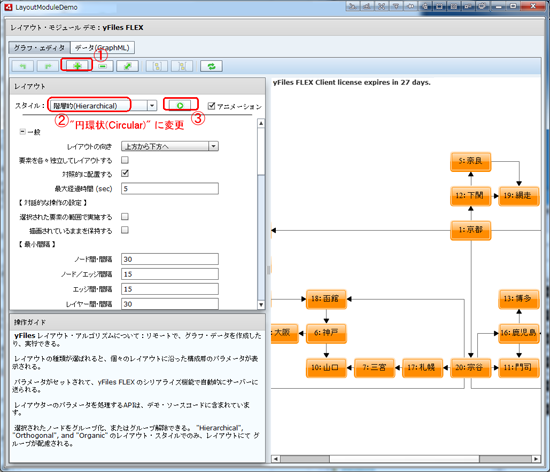Click the graph horizontal scrollbar thumb

404,459
